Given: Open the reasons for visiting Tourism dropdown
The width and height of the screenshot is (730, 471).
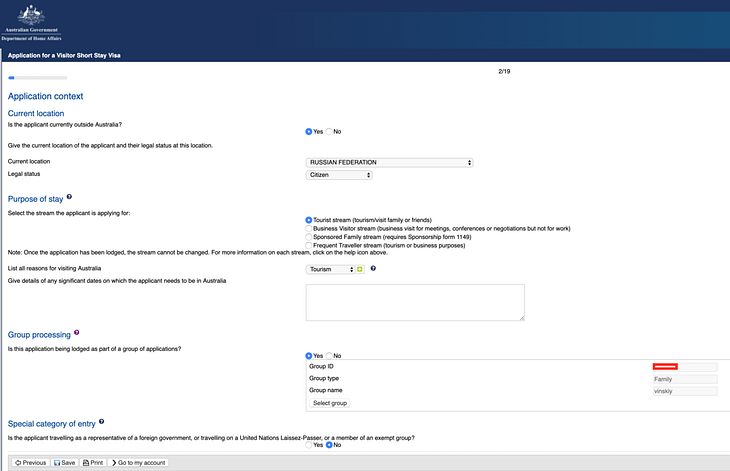Looking at the screenshot, I should 330,269.
